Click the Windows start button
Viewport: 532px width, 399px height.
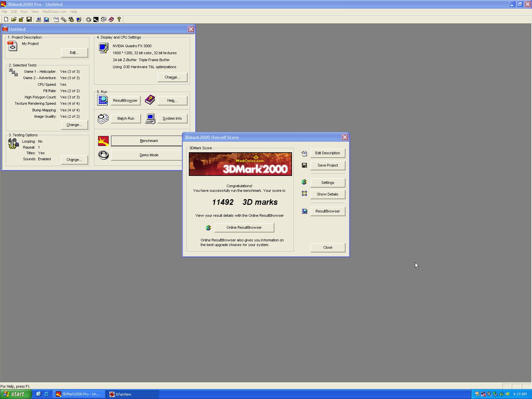pos(16,394)
